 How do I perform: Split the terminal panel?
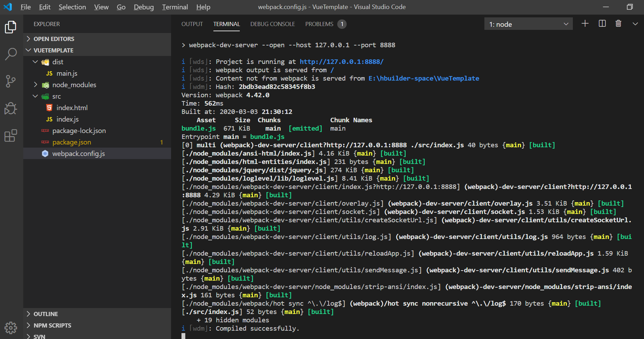[x=602, y=24]
